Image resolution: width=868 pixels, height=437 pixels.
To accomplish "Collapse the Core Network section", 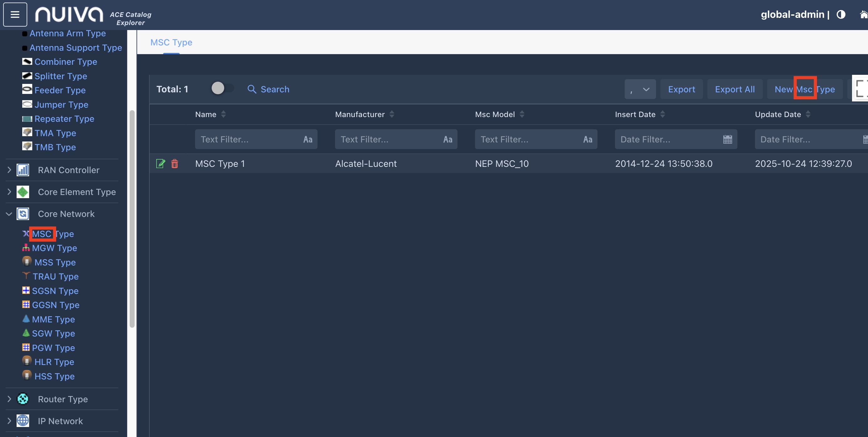I will (9, 214).
